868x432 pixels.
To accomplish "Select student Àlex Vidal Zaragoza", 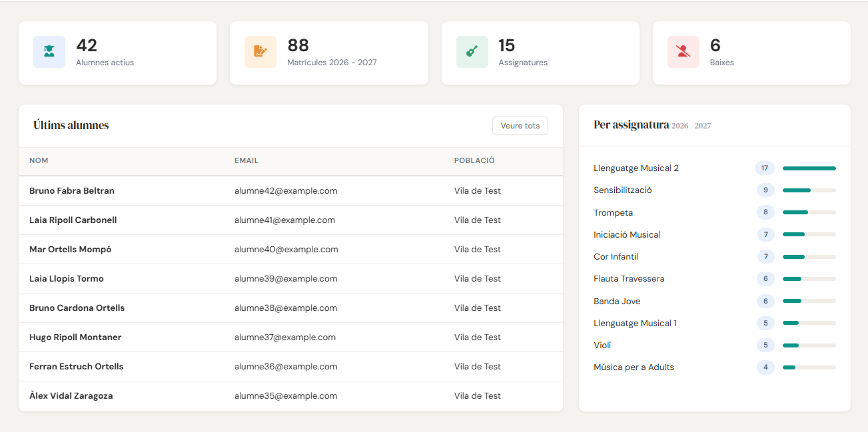I will 71,396.
